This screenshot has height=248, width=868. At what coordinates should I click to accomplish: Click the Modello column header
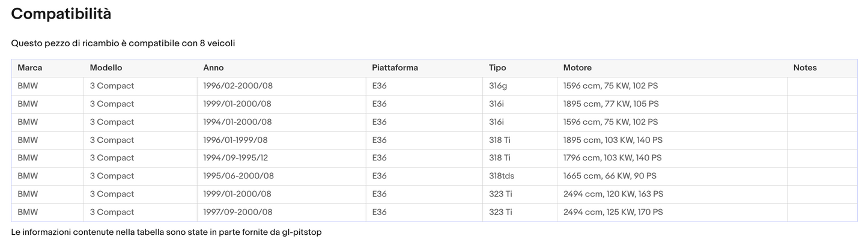[106, 68]
